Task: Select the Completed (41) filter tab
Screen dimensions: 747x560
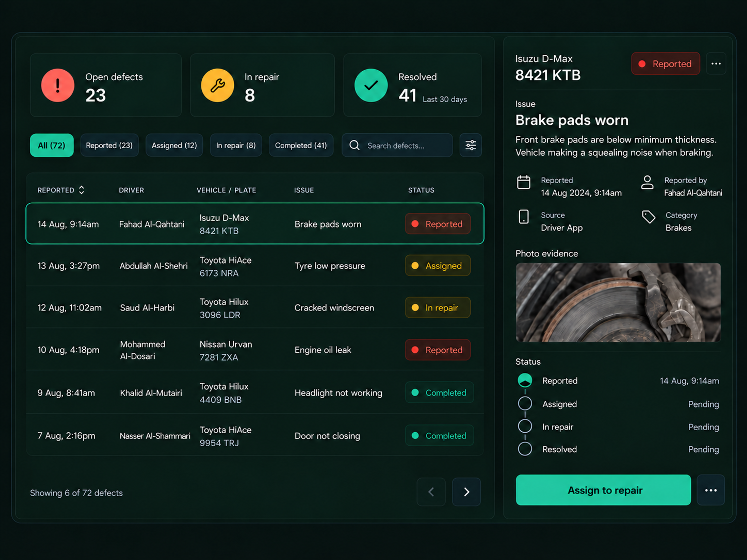Action: [x=301, y=145]
